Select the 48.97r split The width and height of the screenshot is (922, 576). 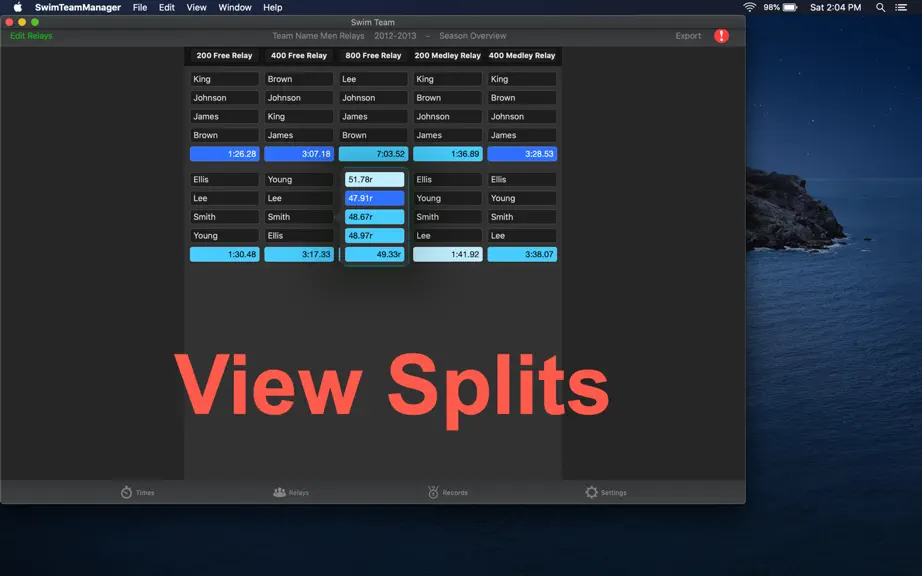375,236
